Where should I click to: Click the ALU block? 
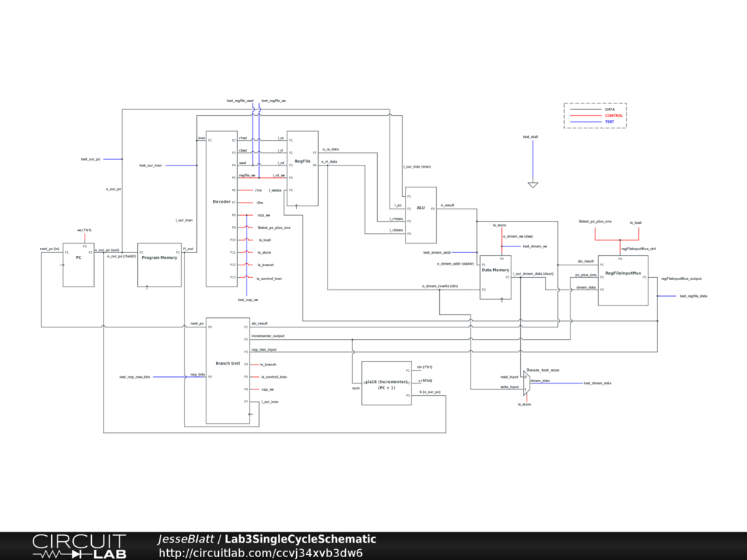[420, 214]
